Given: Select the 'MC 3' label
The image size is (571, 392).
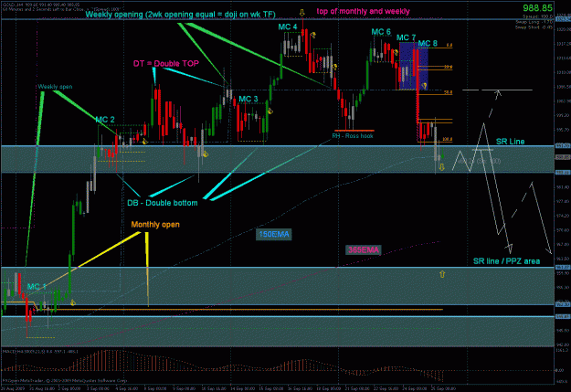Looking at the screenshot, I should tap(248, 99).
